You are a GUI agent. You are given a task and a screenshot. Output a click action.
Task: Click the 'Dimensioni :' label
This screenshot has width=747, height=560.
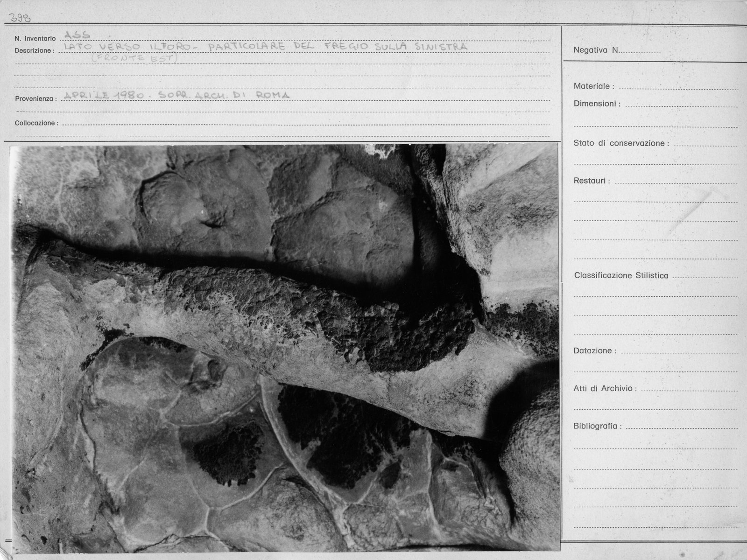point(597,104)
